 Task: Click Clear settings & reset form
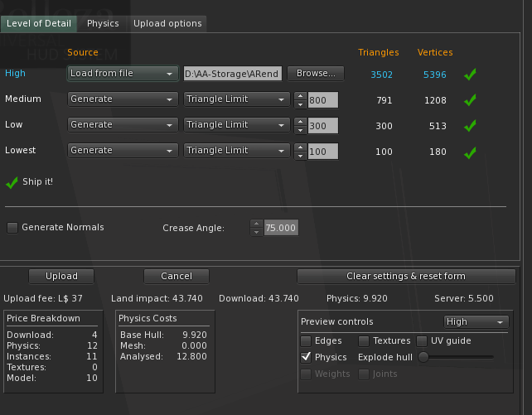point(406,277)
